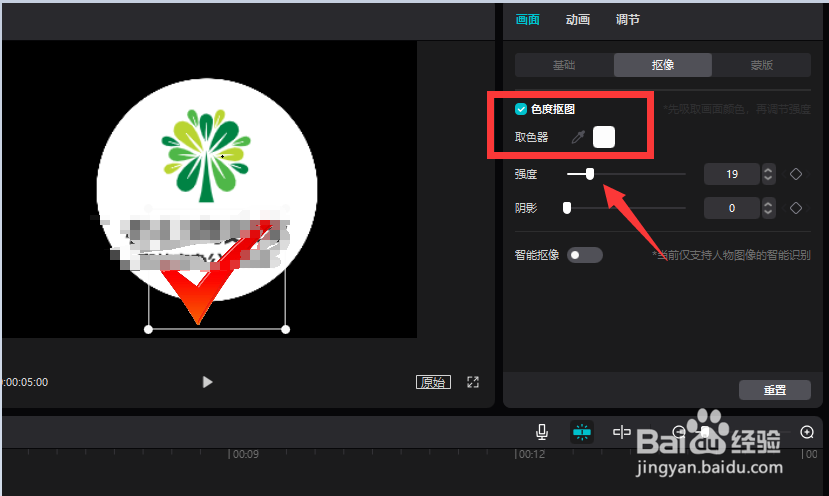The image size is (829, 496).
Task: Click the 原始 ratio button
Action: [x=434, y=382]
